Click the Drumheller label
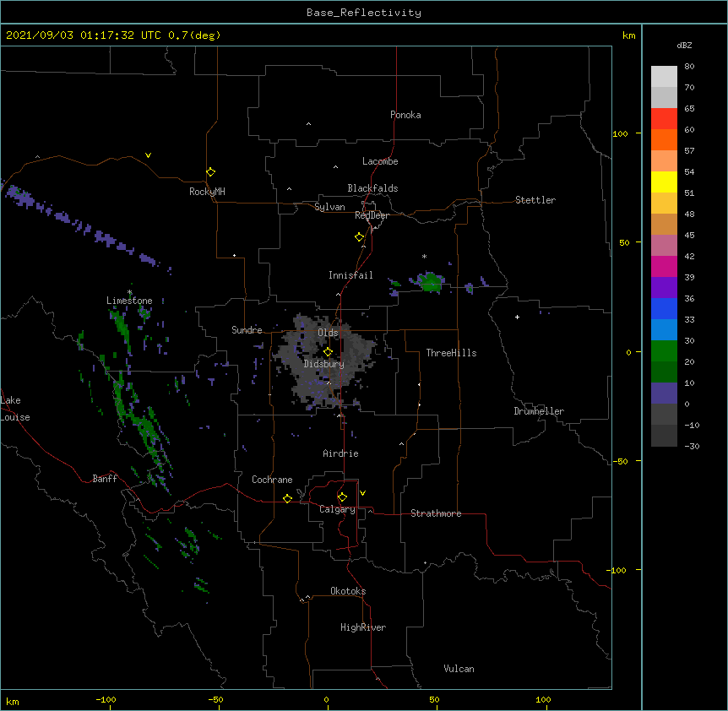728x711 pixels. tap(539, 411)
